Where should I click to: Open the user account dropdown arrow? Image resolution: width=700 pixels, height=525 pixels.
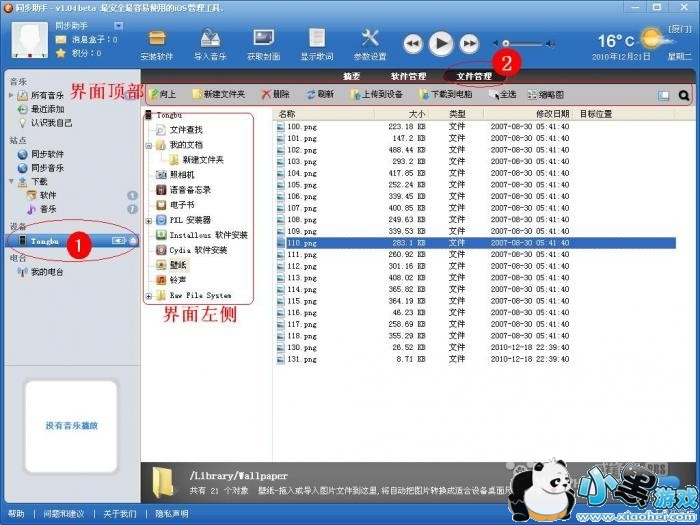tap(118, 26)
